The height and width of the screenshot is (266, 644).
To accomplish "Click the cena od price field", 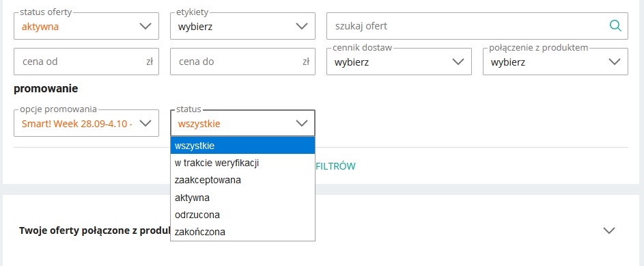I will pyautogui.click(x=86, y=62).
